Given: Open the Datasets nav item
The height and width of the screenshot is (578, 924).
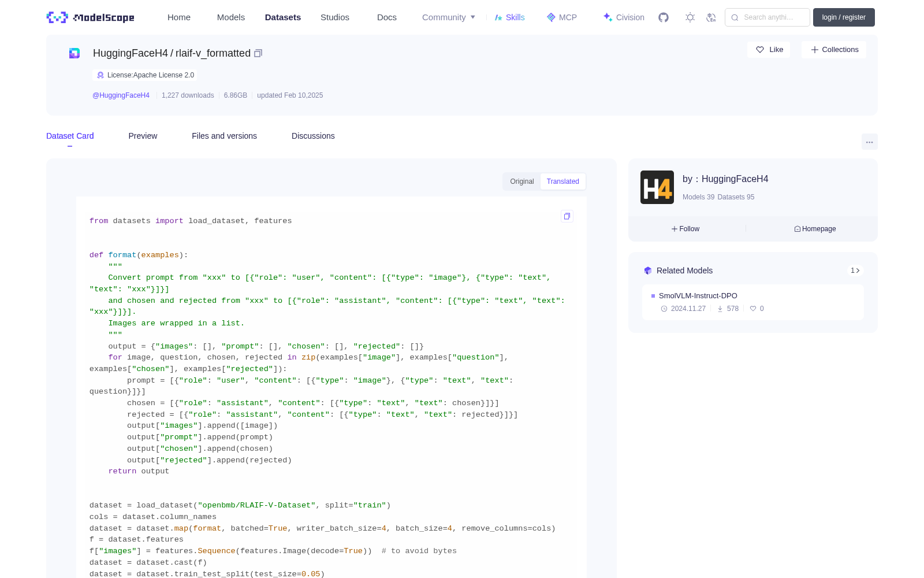Looking at the screenshot, I should (283, 17).
